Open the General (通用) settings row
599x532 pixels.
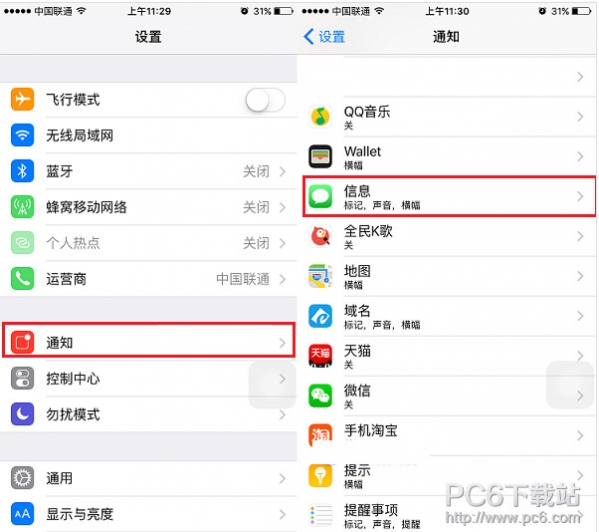tap(149, 478)
